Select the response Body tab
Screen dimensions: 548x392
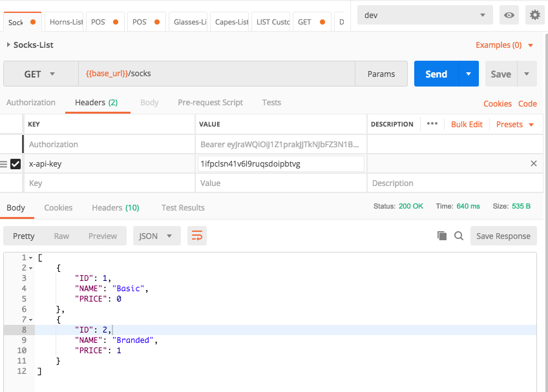point(16,207)
